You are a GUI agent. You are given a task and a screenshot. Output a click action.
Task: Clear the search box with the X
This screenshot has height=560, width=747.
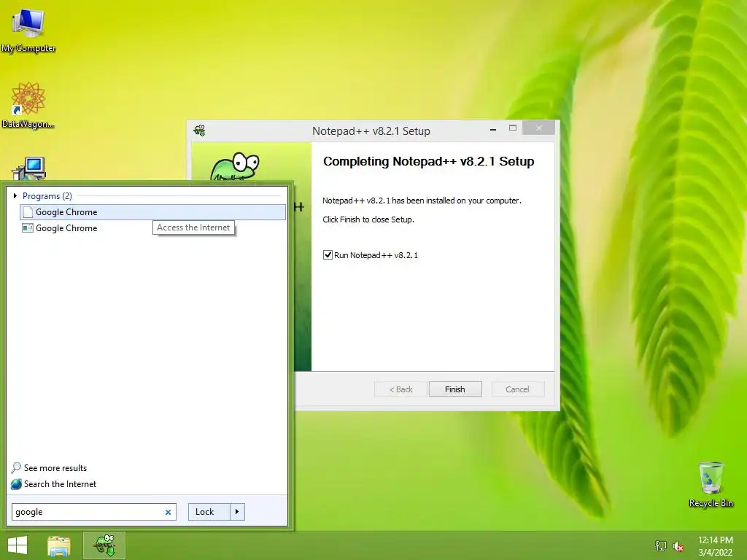168,513
